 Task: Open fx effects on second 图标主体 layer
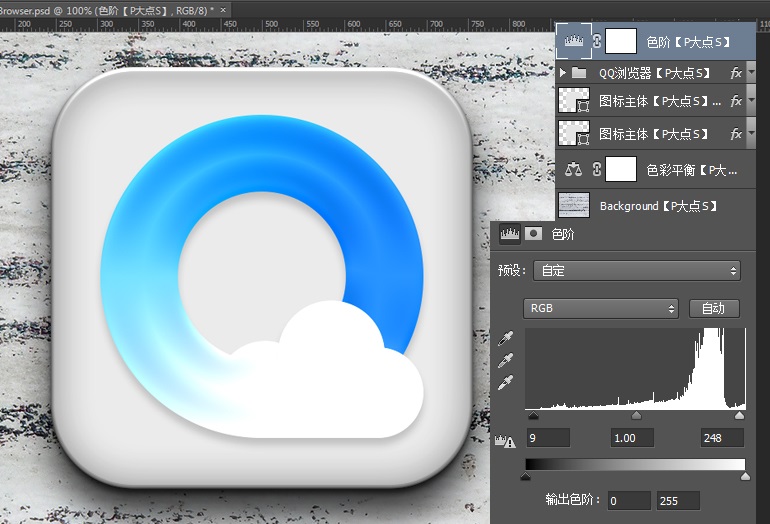tap(736, 134)
